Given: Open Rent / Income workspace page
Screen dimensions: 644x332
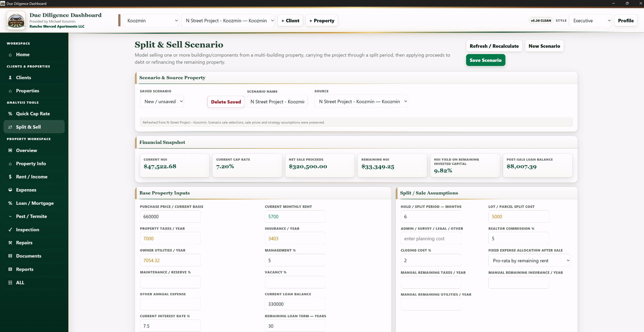Looking at the screenshot, I should (x=34, y=177).
